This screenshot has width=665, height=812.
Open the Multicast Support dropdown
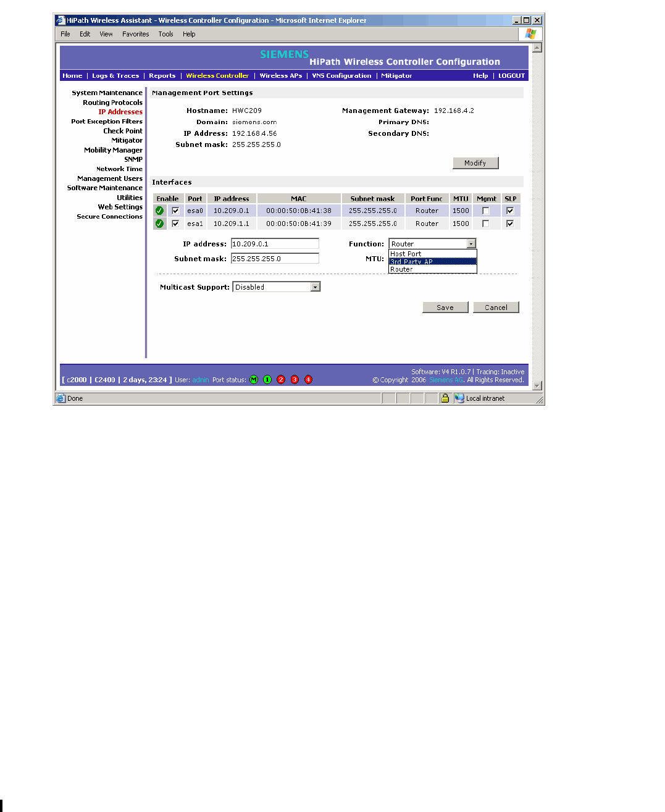tap(277, 287)
